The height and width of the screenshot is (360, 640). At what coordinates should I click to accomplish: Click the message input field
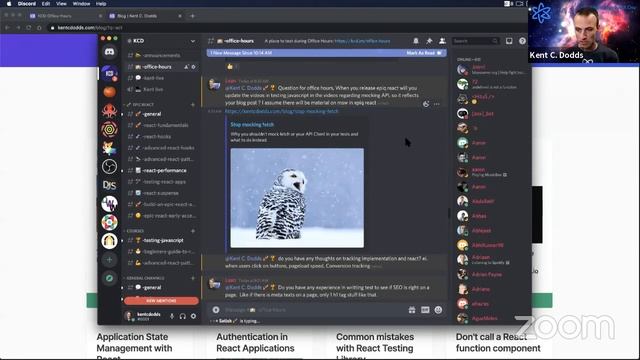pyautogui.click(x=314, y=310)
